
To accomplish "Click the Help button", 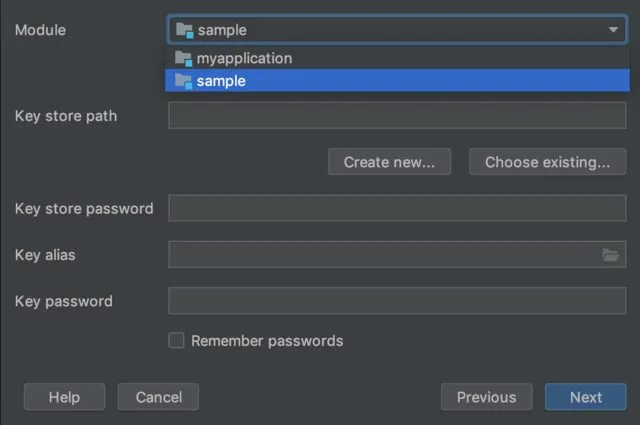I will (64, 397).
